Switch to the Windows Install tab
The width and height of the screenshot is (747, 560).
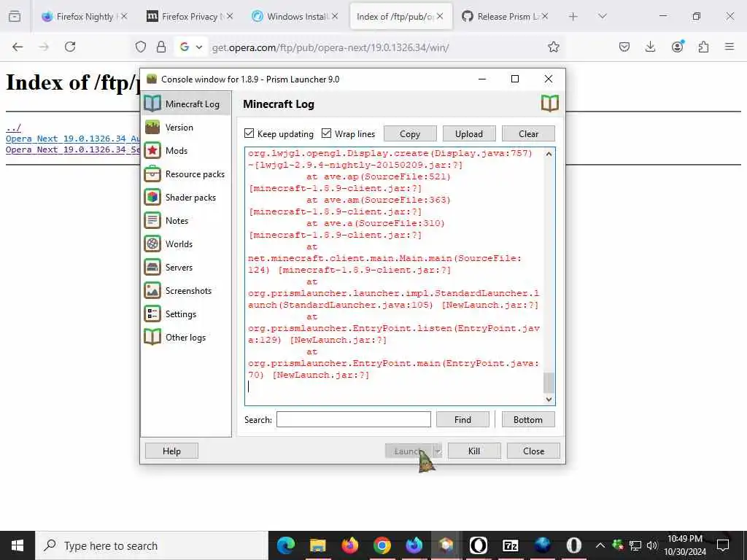295,16
